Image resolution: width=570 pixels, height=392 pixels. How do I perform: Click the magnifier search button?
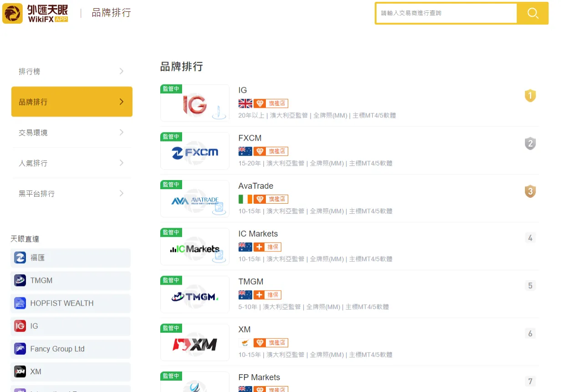click(533, 13)
